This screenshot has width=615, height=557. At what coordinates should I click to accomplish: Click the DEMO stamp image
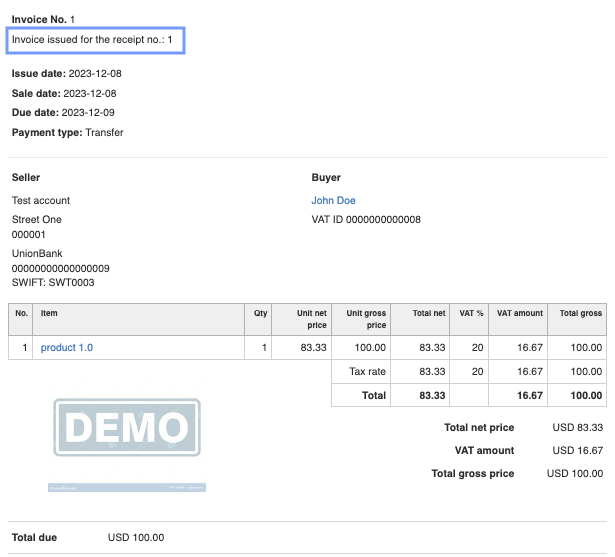pyautogui.click(x=126, y=429)
